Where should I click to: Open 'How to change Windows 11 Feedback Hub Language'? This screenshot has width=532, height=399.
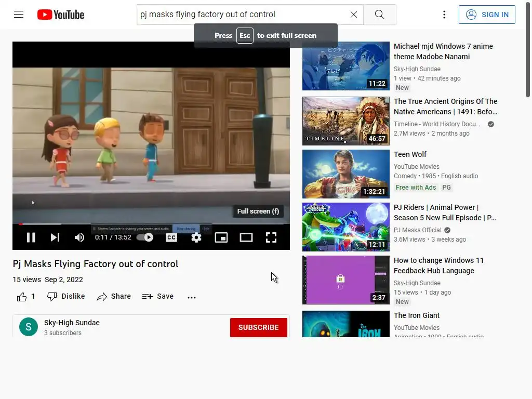438,265
